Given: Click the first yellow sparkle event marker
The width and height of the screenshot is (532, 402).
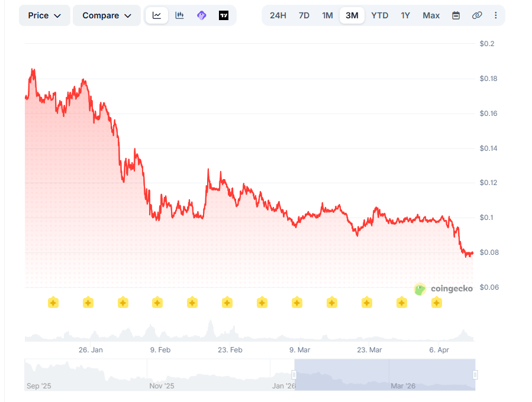Looking at the screenshot, I should (53, 303).
